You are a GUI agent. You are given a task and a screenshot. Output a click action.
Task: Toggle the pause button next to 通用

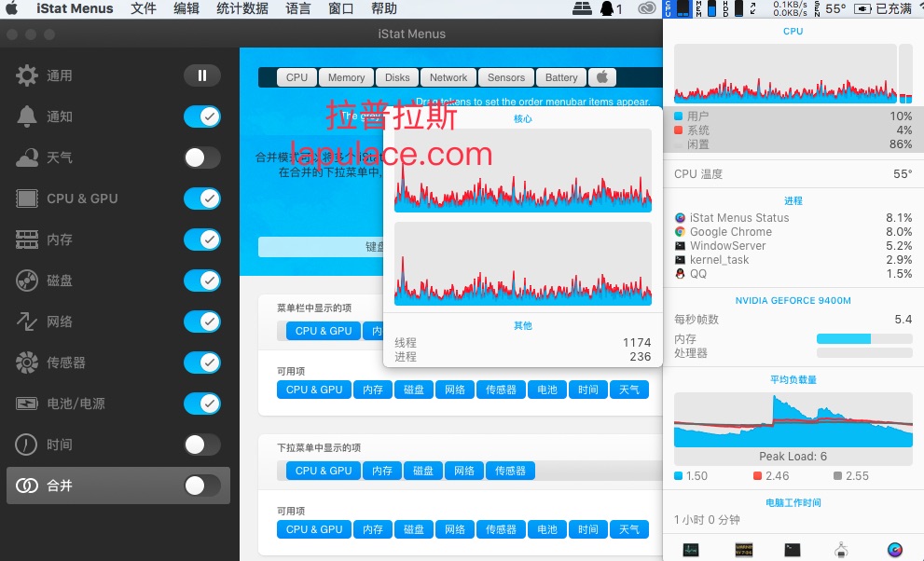[202, 75]
